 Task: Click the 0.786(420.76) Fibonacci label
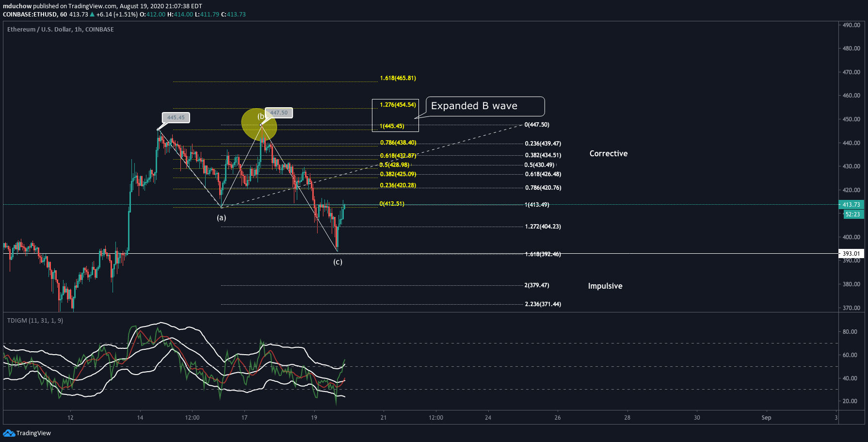[543, 188]
